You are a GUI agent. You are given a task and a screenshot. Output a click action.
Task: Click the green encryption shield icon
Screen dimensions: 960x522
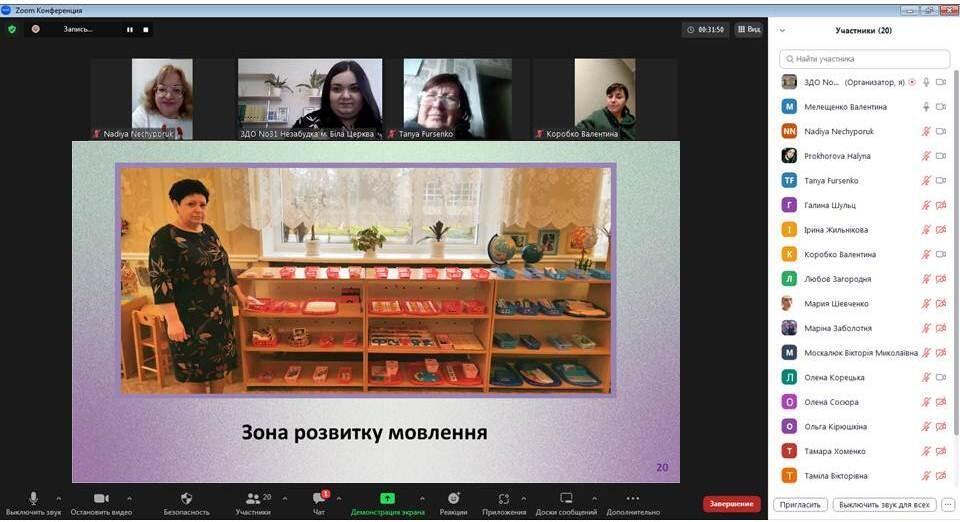tap(12, 29)
